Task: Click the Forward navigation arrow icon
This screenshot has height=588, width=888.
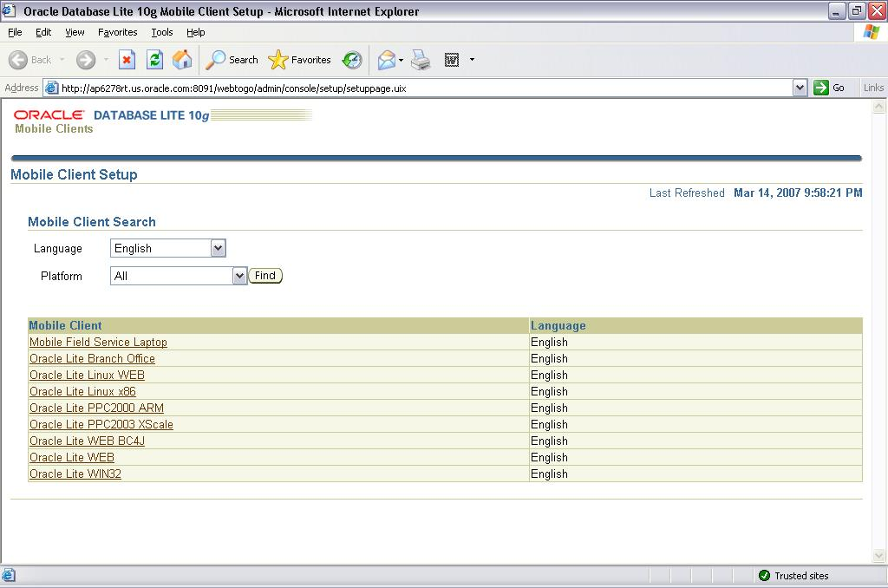Action: [86, 60]
